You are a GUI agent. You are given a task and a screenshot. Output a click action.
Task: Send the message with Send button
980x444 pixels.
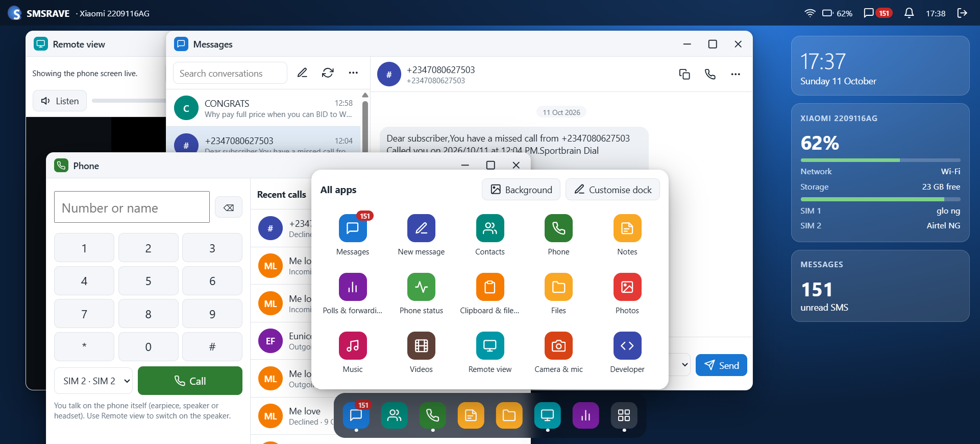(x=721, y=365)
